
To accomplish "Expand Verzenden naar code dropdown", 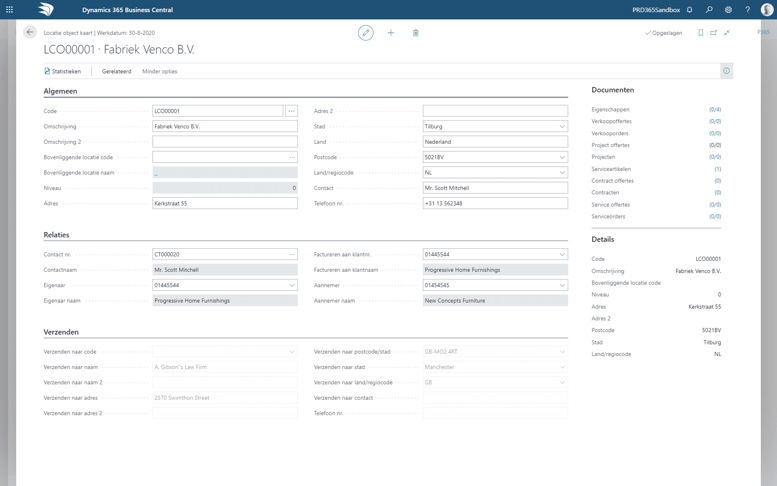I will [x=292, y=352].
